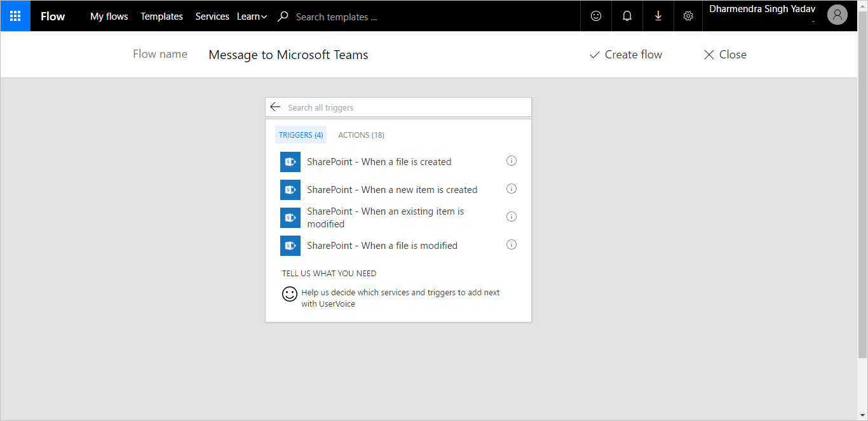Open the UserVoice help link
Viewport: 868px width, 421px height.
pos(400,298)
